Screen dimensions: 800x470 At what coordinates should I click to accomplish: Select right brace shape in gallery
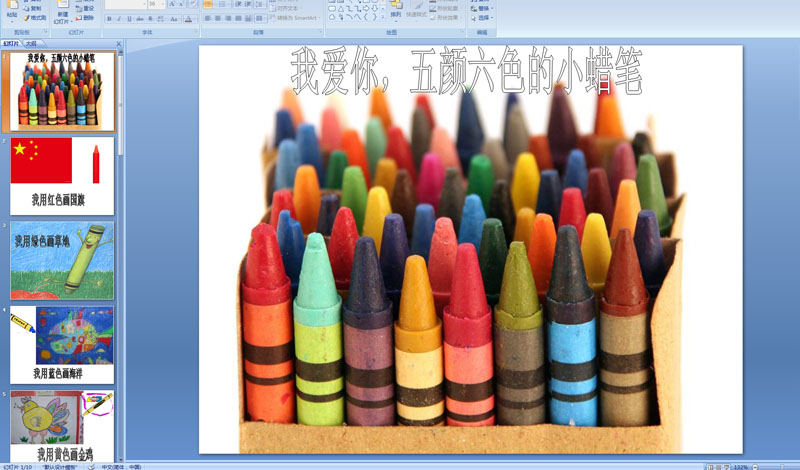(375, 17)
